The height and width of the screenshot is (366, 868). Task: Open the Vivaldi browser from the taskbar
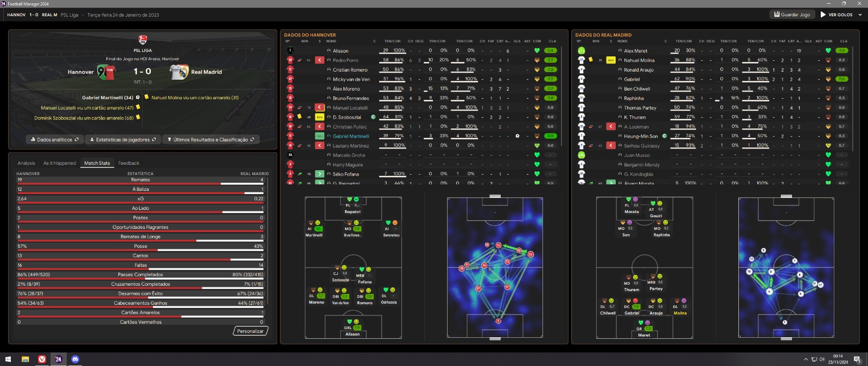click(x=42, y=359)
